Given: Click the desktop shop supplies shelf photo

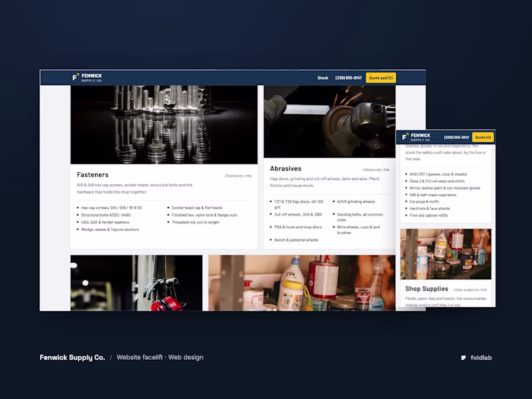Looking at the screenshot, I should (x=302, y=283).
